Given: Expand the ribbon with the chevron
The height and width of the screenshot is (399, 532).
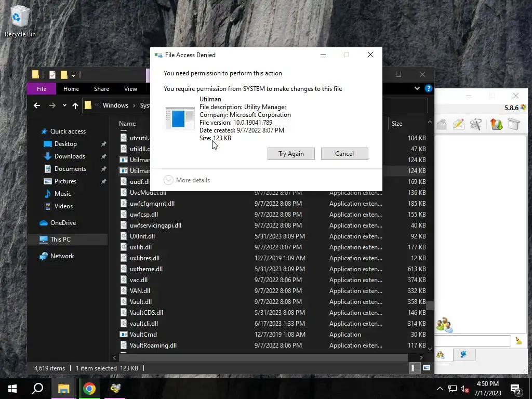Looking at the screenshot, I should tap(417, 88).
